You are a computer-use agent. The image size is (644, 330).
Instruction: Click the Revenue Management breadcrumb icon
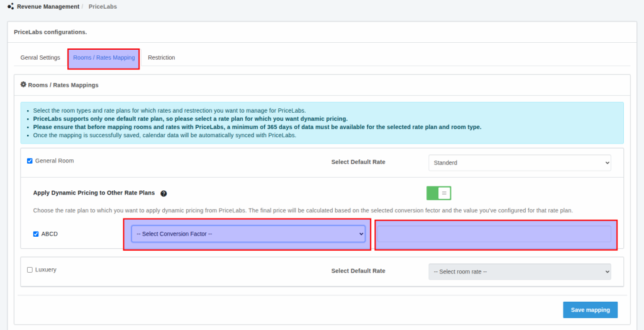(10, 6)
